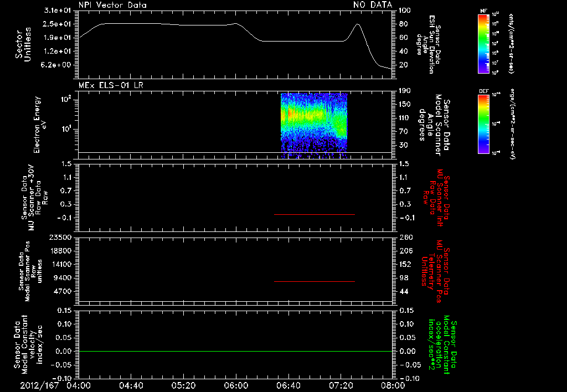The width and height of the screenshot is (567, 392).
Task: Click the "9400" scanner position axis value
Action: 62,278
